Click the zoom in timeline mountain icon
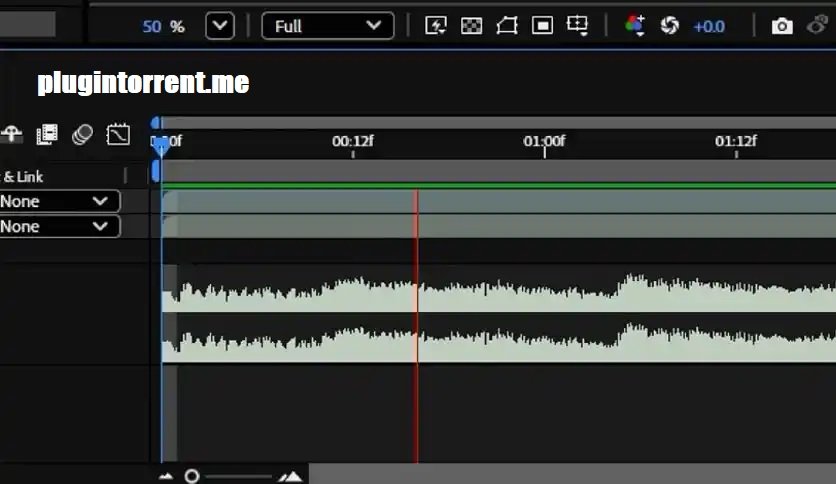836x484 pixels. coord(291,476)
